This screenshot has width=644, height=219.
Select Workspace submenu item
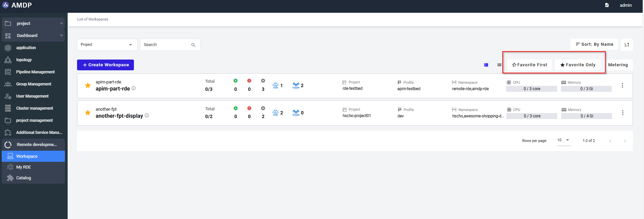coord(33,156)
